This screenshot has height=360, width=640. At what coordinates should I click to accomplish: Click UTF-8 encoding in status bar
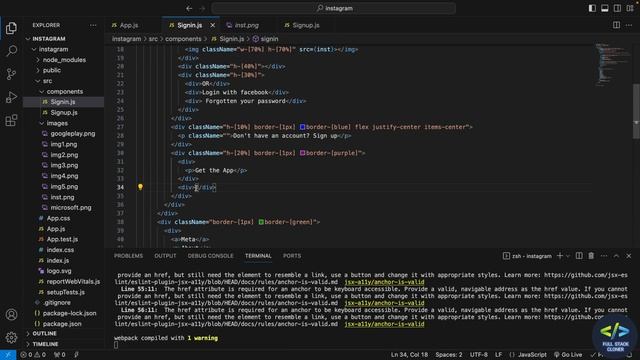478,355
